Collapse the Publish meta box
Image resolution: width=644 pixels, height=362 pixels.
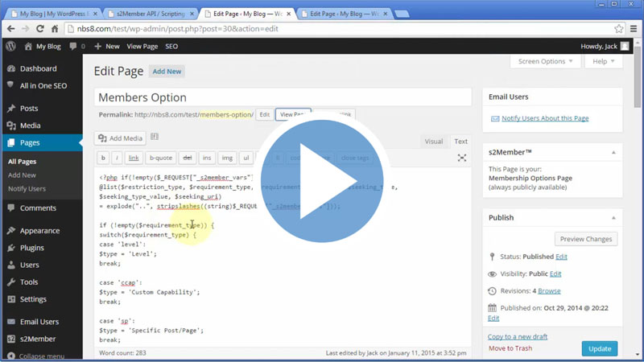coord(613,217)
